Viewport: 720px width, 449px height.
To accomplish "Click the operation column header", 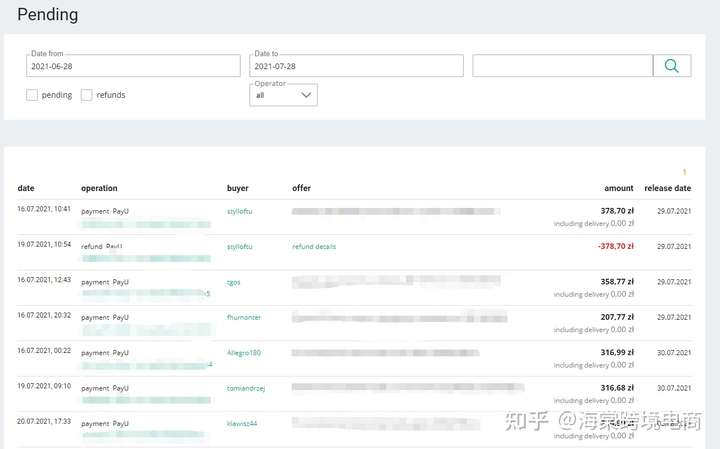I will [x=99, y=188].
